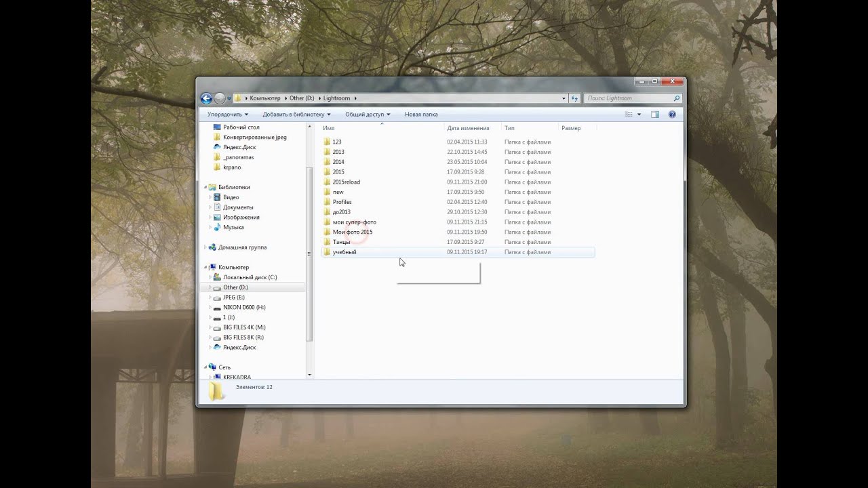
Task: Select Документы library
Action: (237, 207)
